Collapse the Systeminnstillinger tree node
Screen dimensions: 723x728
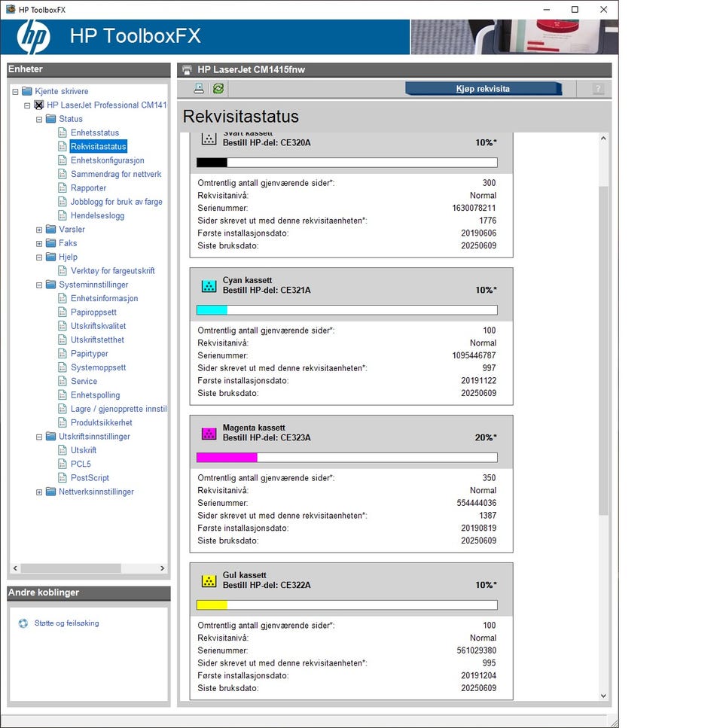click(39, 285)
